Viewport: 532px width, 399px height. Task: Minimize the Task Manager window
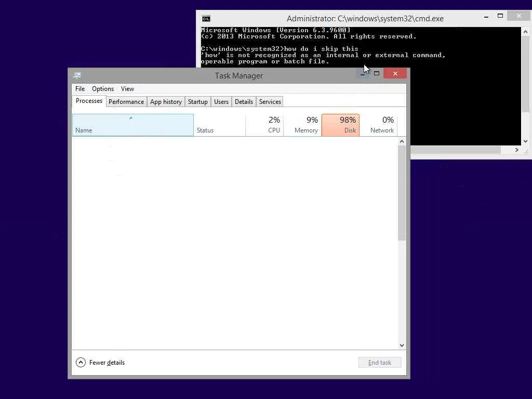363,73
